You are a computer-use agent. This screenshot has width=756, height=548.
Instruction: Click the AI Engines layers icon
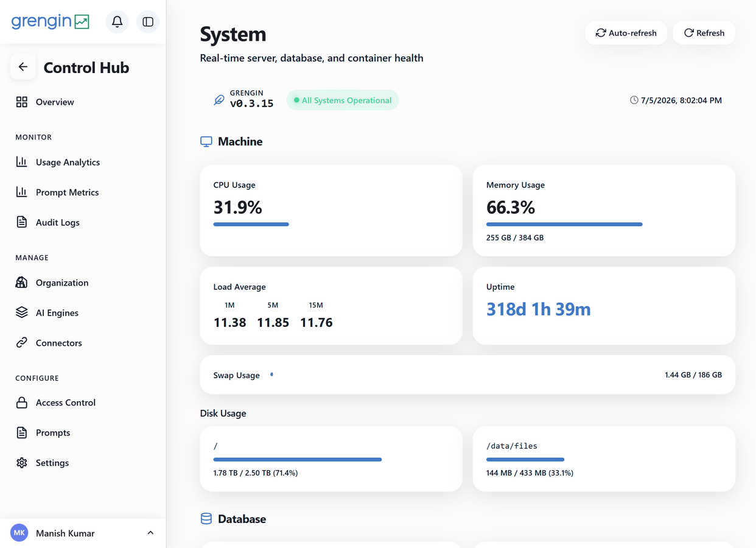pyautogui.click(x=22, y=312)
